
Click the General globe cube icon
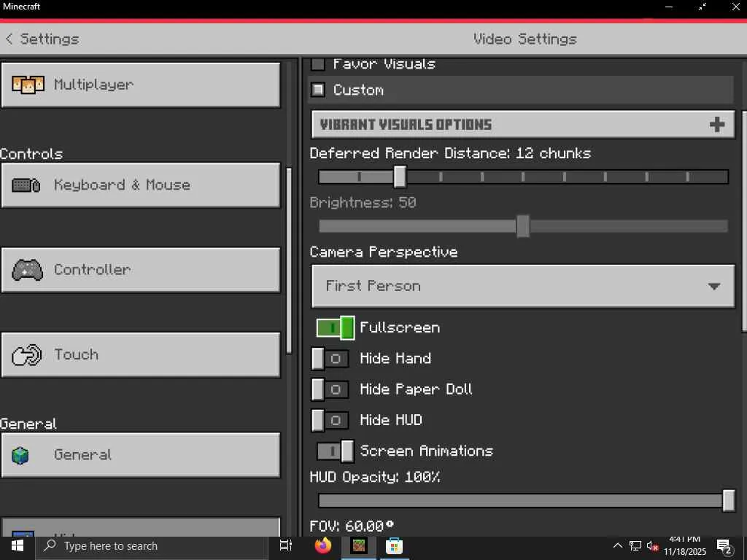tap(20, 455)
